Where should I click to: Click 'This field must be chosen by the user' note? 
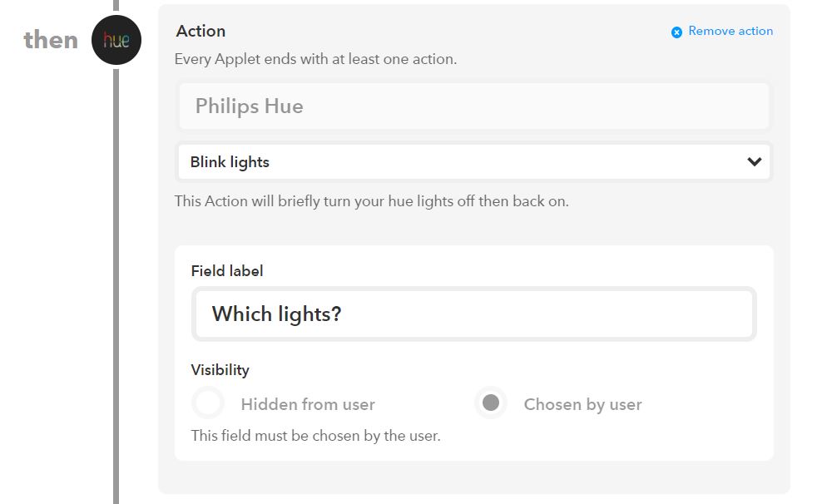(315, 436)
